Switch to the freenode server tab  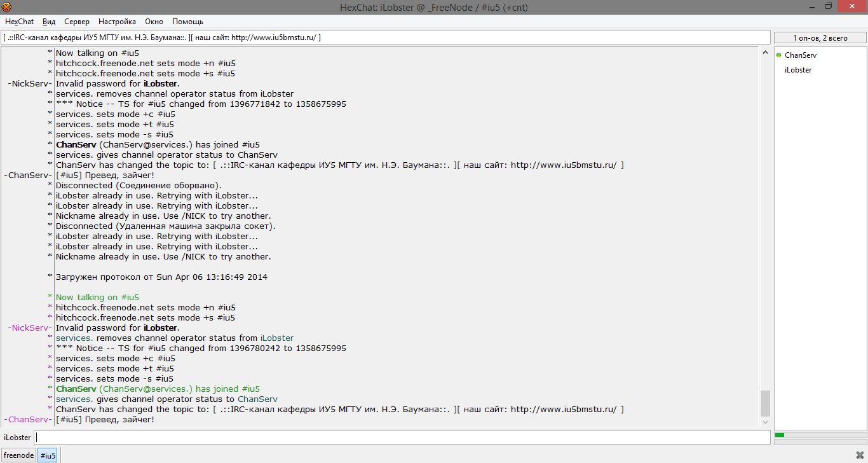point(19,455)
